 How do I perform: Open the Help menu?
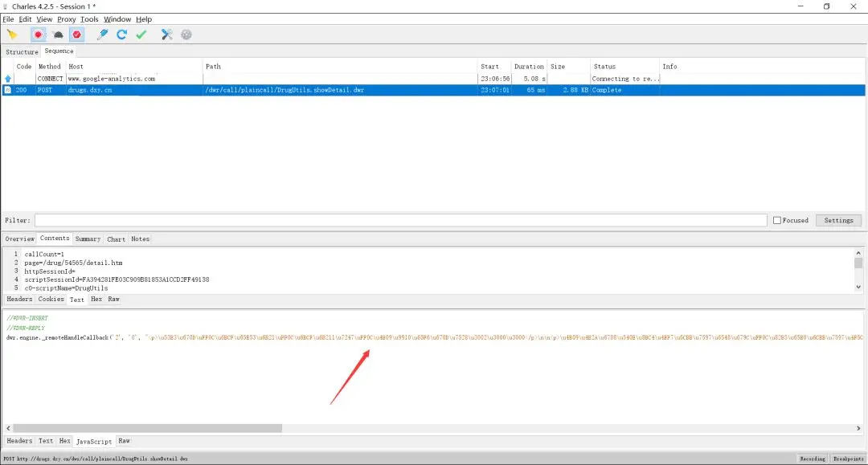(x=144, y=19)
